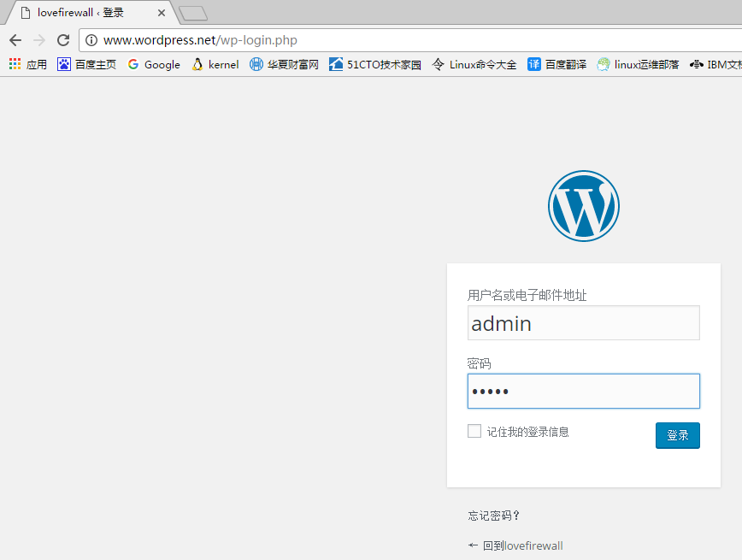The width and height of the screenshot is (742, 560).
Task: Click the WordPress logo
Action: coord(584,206)
